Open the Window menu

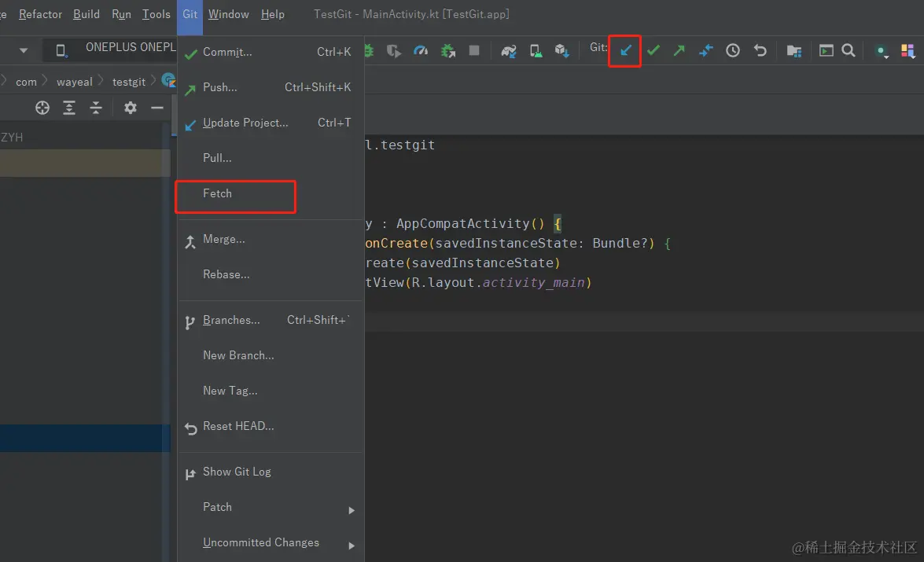pos(229,14)
